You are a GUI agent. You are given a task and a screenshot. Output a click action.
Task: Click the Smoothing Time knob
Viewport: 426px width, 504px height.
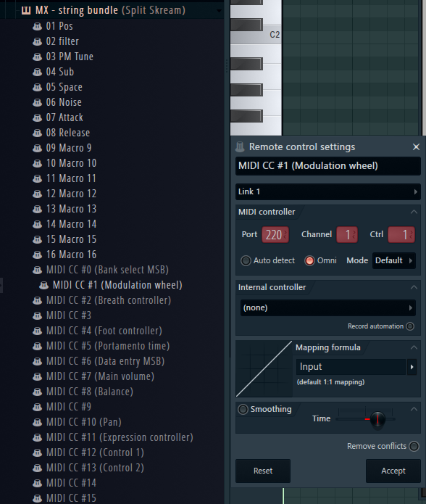377,419
